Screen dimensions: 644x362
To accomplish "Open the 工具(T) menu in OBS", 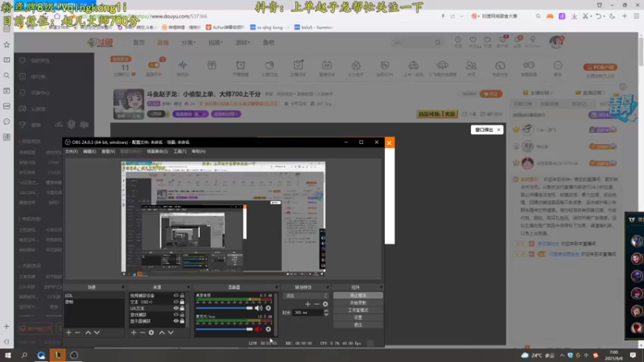I will coord(180,151).
